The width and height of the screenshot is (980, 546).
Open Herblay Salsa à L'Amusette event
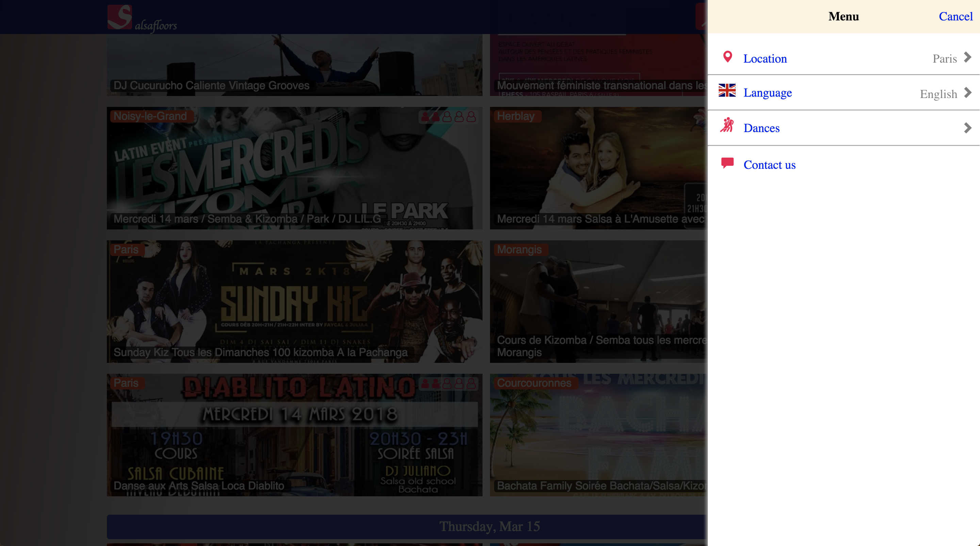[597, 168]
